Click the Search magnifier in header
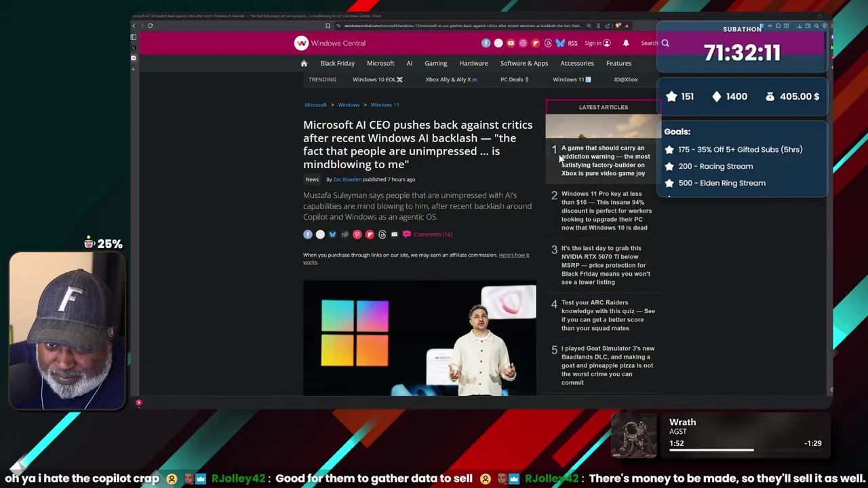The height and width of the screenshot is (488, 868). (665, 43)
